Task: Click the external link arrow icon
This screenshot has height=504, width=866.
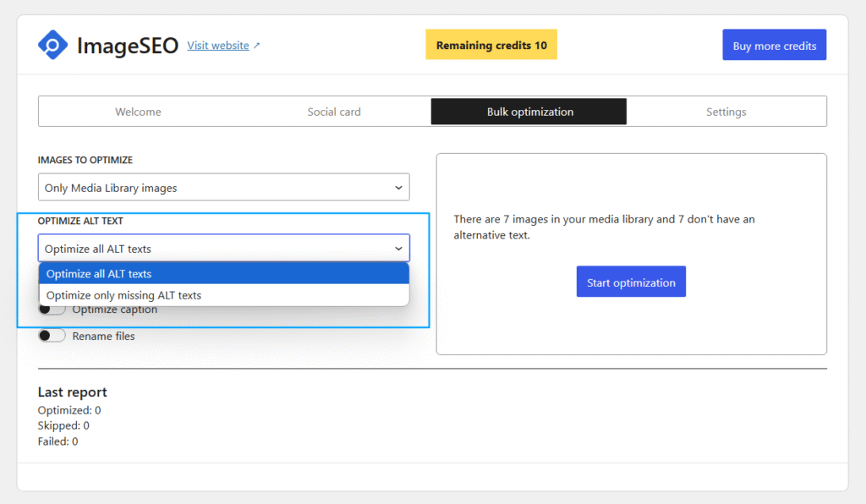Action: (x=256, y=46)
